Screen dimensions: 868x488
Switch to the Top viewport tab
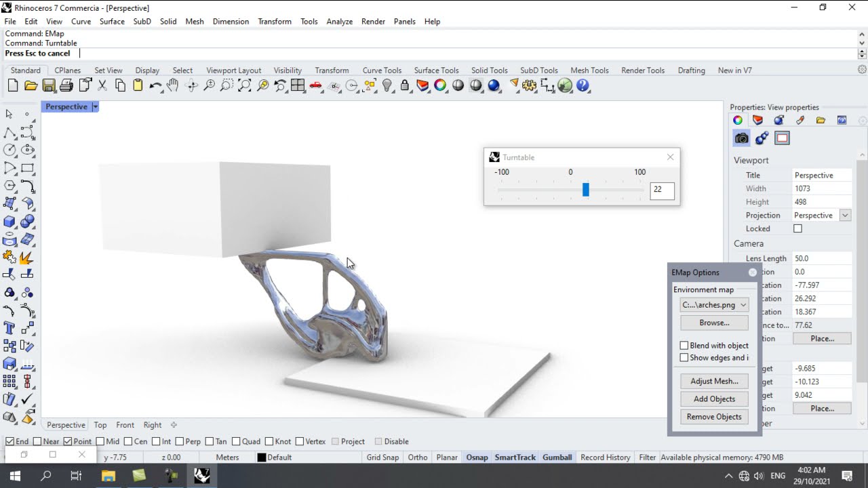coord(100,425)
